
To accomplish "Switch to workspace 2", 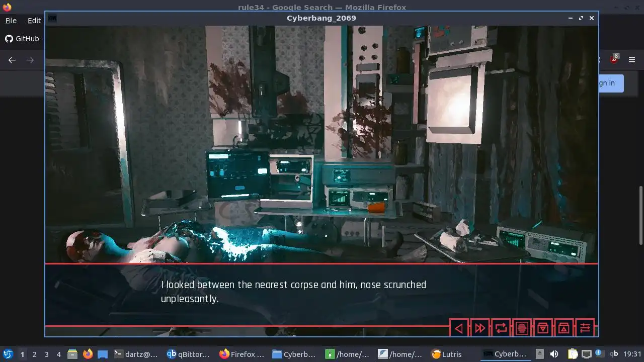I will click(35, 354).
